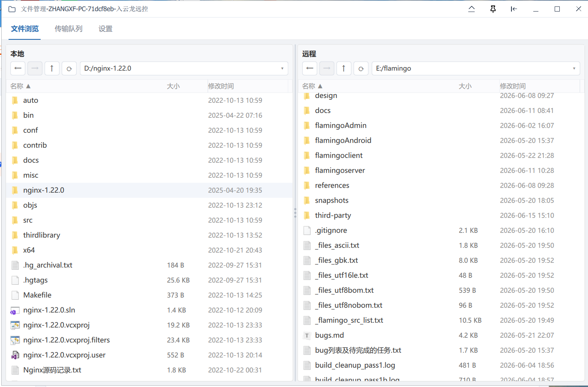Click the splitter handle between local and remote panes
Screen dimensions: 588x387
click(295, 213)
